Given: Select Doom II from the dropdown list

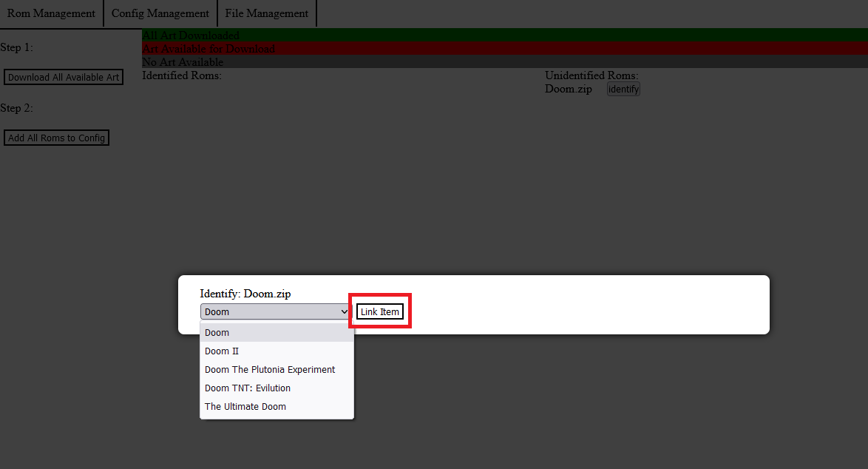Looking at the screenshot, I should coord(277,351).
